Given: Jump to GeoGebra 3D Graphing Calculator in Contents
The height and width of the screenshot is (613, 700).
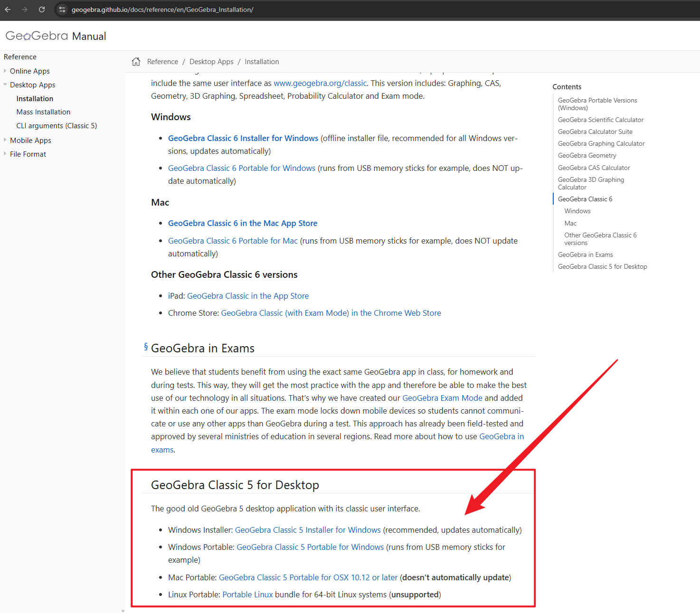Looking at the screenshot, I should click(591, 183).
